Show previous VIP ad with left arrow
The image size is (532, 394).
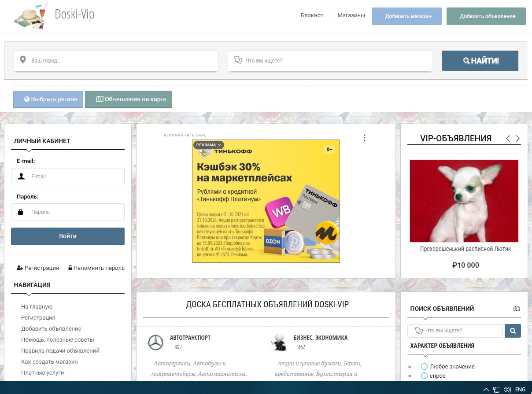click(x=508, y=139)
